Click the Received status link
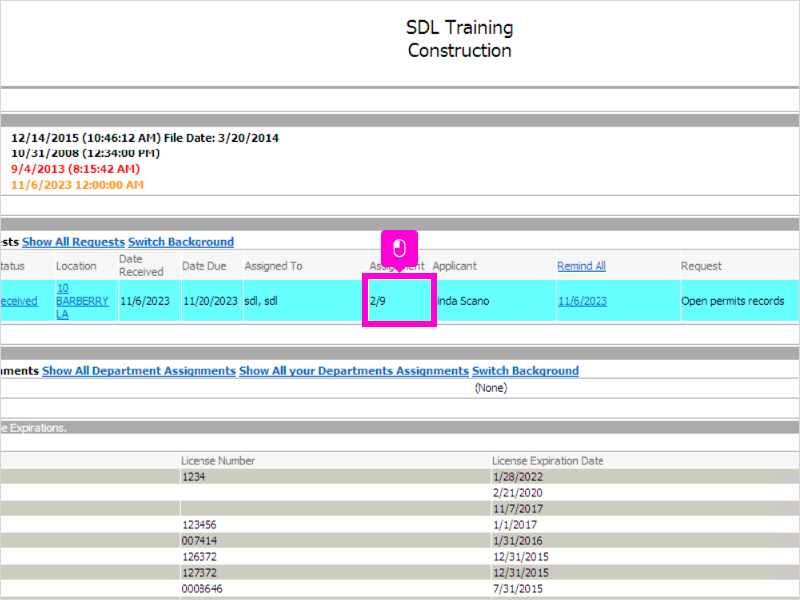 tap(19, 301)
